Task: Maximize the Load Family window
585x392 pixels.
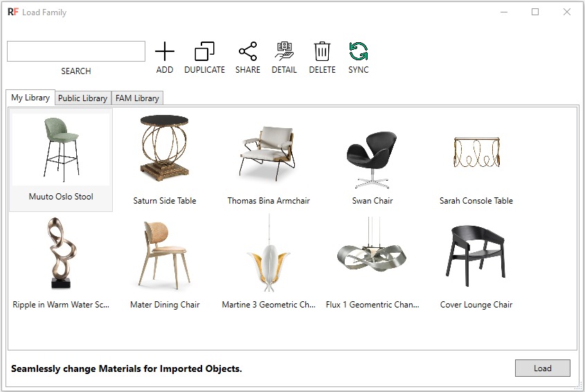Action: tap(535, 12)
